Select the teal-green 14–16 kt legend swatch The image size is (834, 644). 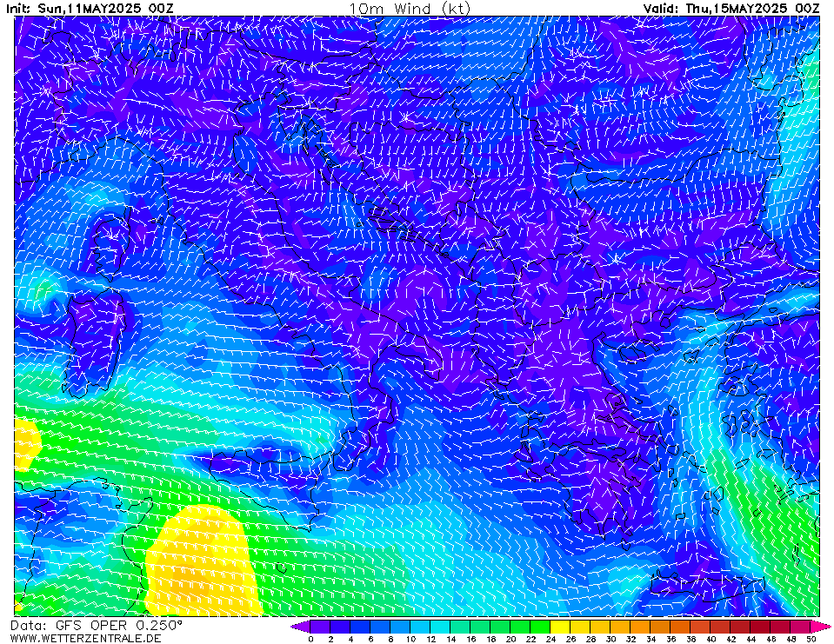tap(460, 627)
